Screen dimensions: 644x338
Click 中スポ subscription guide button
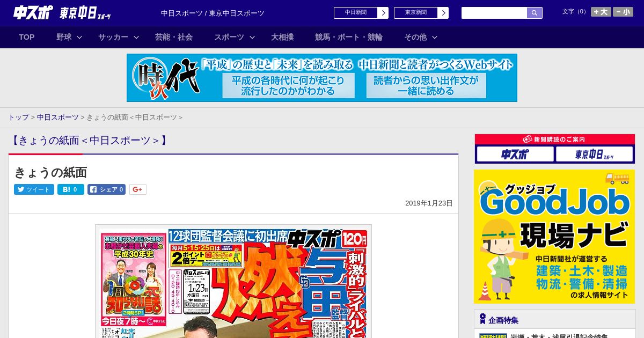(x=515, y=155)
